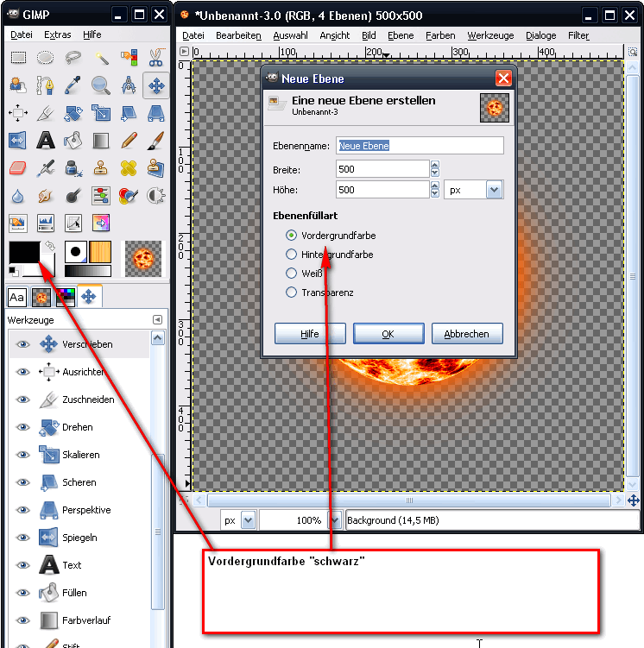The width and height of the screenshot is (644, 648).
Task: Select the Weiß fill radio button
Action: point(292,274)
